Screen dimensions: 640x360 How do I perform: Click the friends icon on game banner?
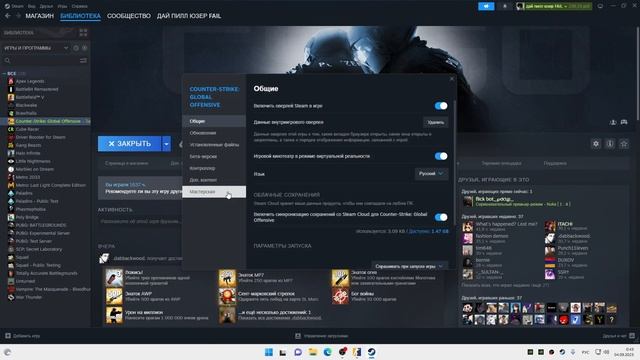613,122
